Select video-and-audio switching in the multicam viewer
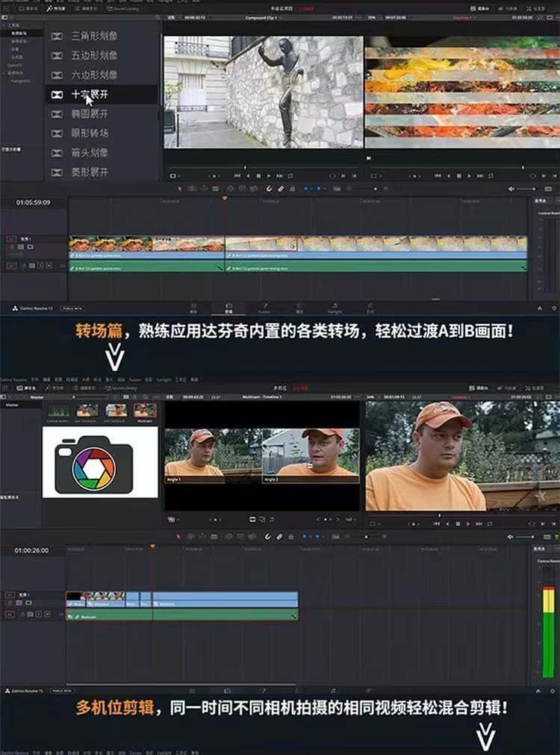560x755 pixels. 252,520
